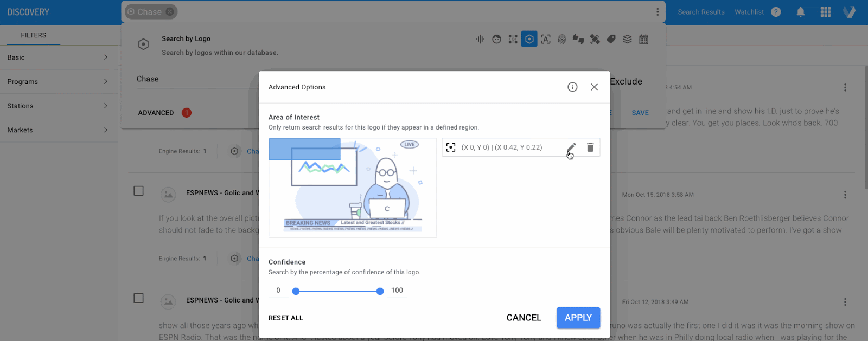Expand the Stations filter section

pos(59,106)
